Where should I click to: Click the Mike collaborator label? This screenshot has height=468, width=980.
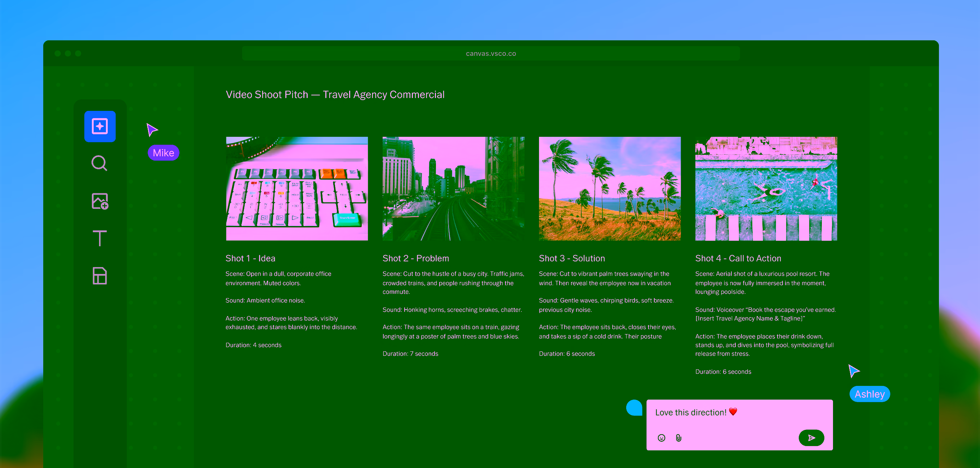(164, 153)
